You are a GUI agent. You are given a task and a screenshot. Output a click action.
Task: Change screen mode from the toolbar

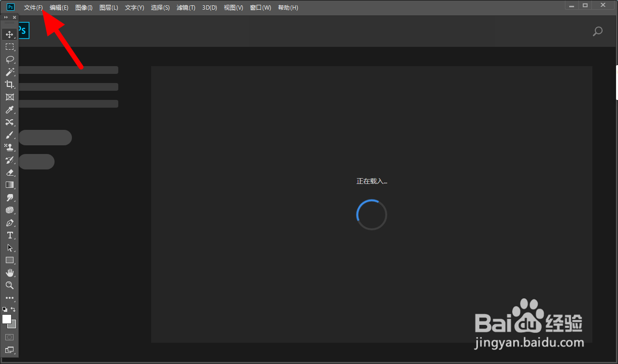(x=9, y=350)
